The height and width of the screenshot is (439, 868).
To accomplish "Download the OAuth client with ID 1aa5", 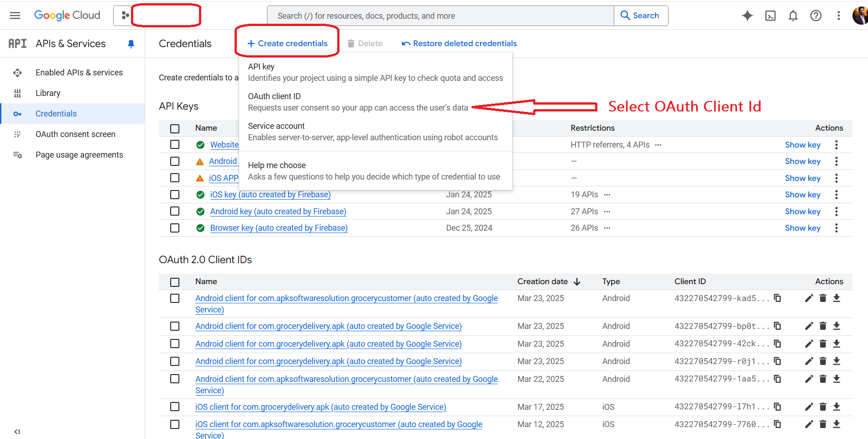I will 837,379.
